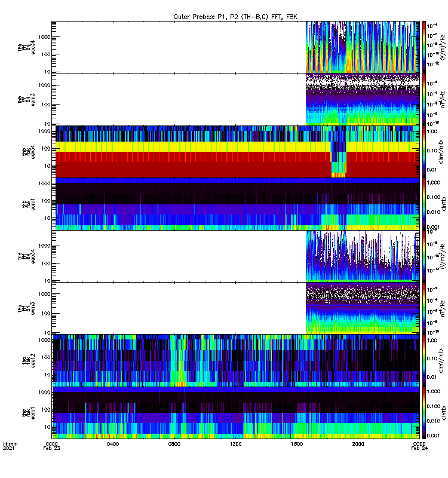Click the thc fff scm3 spectrogram data region
Screen dimensions: 448x478
click(363, 308)
